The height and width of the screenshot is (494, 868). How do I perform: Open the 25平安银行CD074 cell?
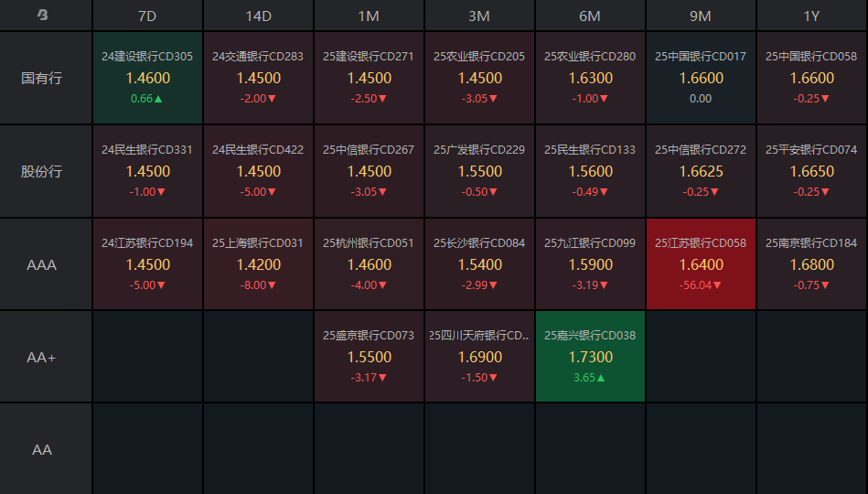pyautogui.click(x=812, y=171)
